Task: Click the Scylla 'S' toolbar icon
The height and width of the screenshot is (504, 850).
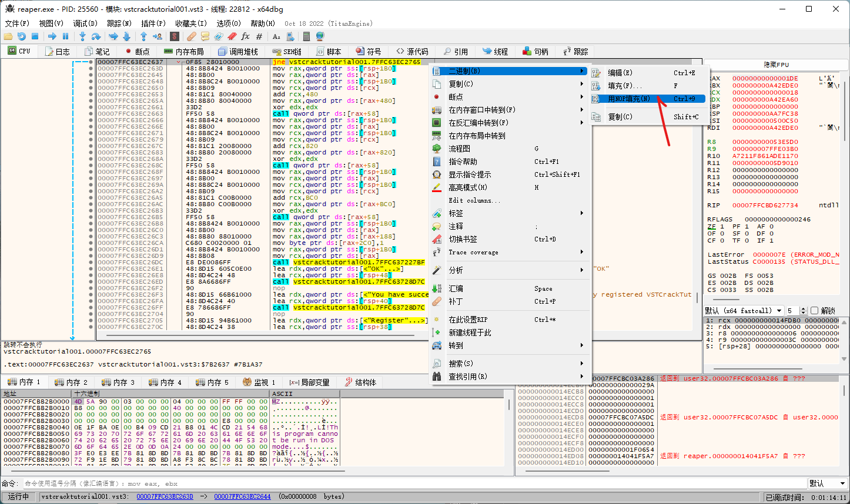Action: coord(175,36)
